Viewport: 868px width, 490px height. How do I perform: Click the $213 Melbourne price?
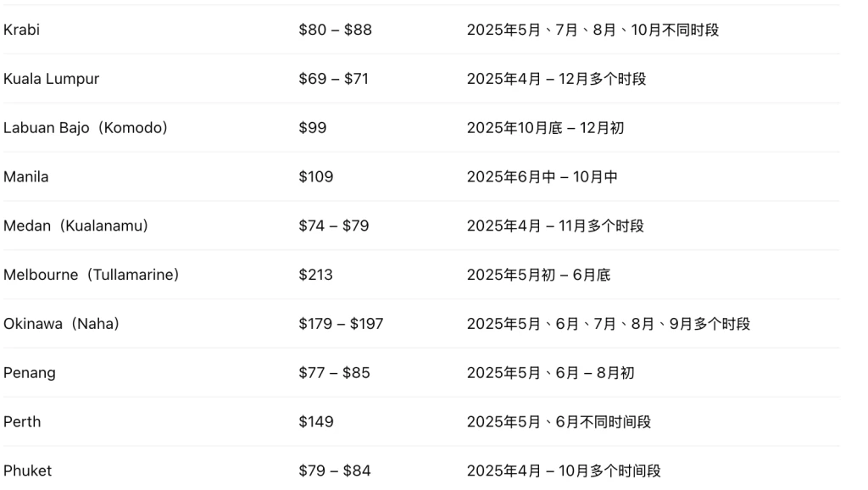tap(315, 275)
